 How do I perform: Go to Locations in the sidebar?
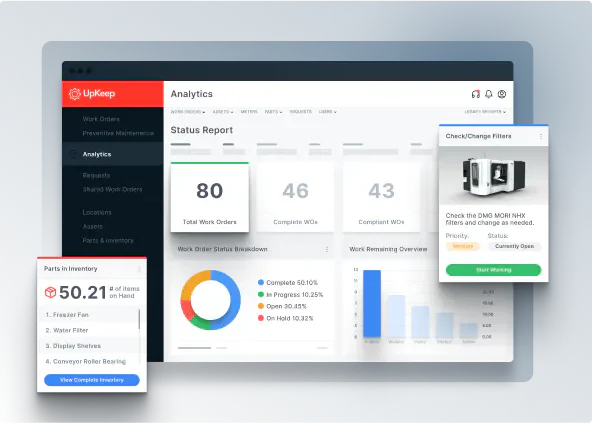click(97, 213)
